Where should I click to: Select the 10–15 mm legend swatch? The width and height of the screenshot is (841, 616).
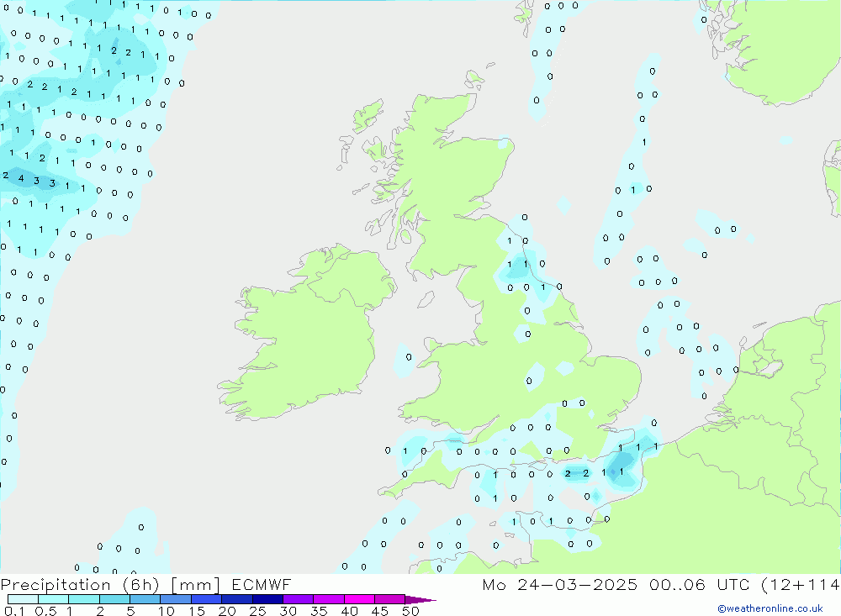(176, 599)
